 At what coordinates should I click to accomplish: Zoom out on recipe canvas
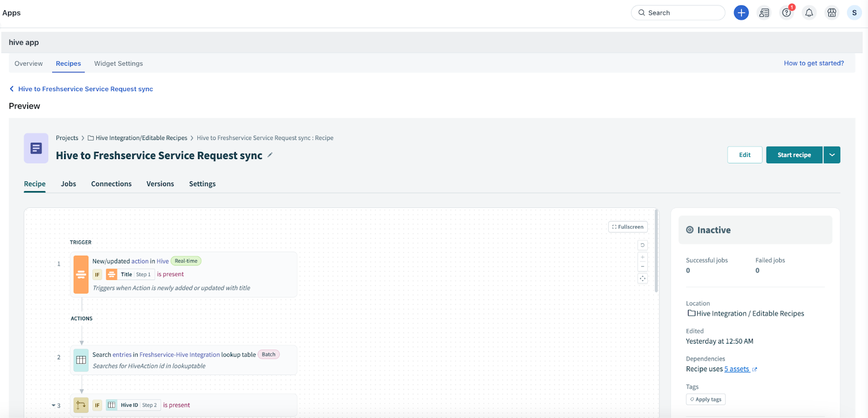coord(642,267)
